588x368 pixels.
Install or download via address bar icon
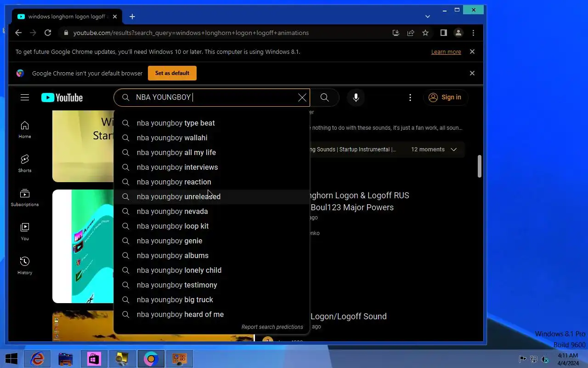(x=396, y=33)
